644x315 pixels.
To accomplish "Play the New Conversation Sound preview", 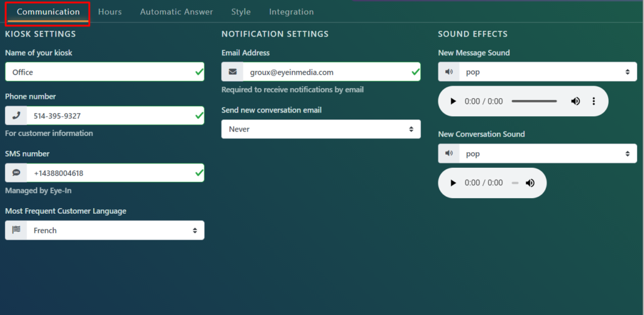I will click(x=453, y=183).
